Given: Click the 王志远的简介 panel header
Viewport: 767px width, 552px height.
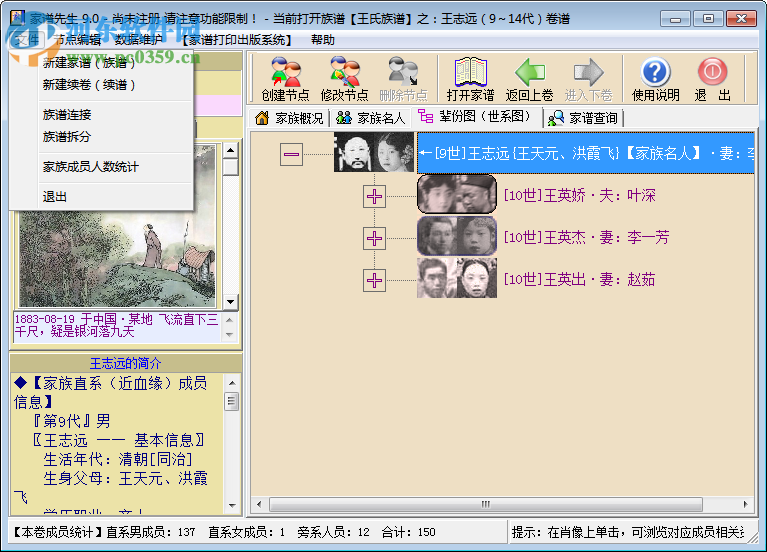Looking at the screenshot, I should [125, 364].
